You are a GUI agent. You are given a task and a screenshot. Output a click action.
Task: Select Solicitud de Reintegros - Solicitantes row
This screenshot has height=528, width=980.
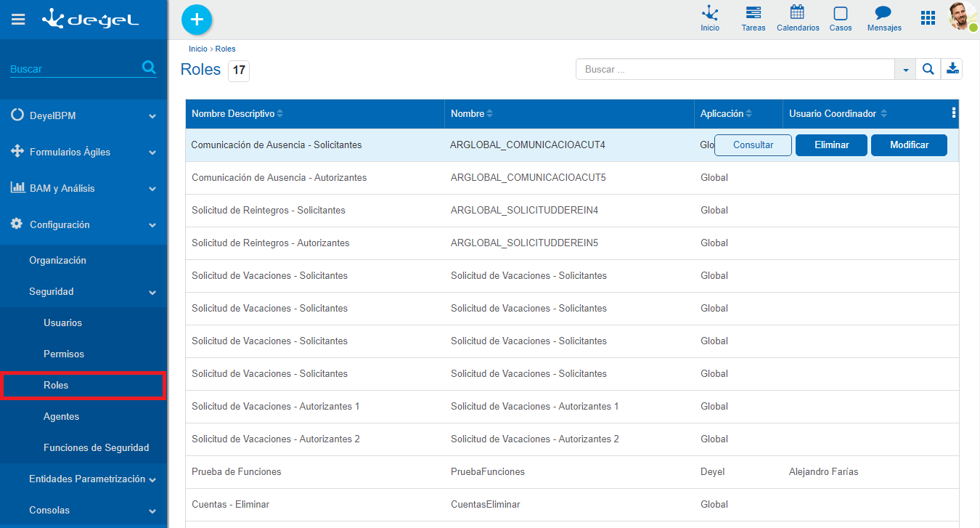coord(572,211)
